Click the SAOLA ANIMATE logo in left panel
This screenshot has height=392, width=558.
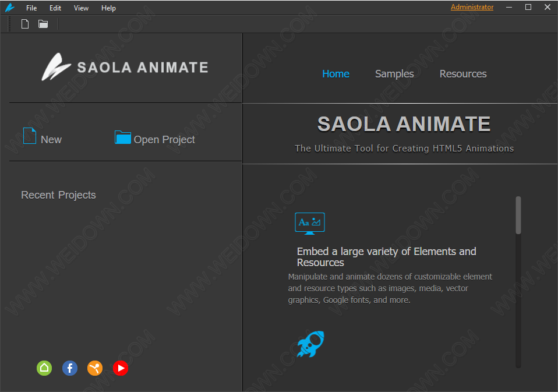click(125, 67)
